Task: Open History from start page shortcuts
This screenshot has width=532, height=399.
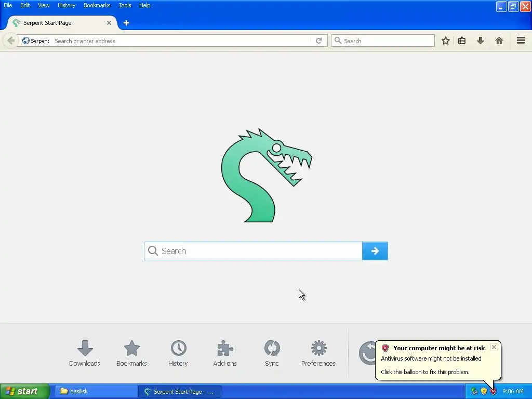Action: (178, 353)
